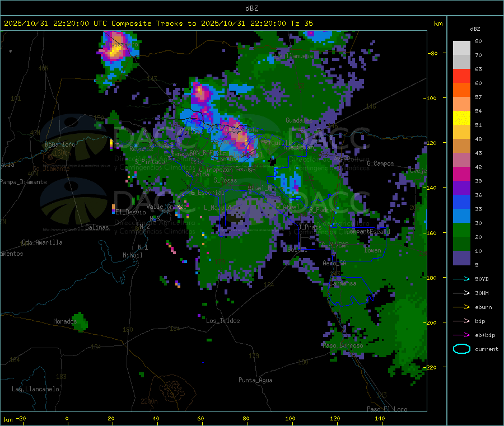Click the 'El_Desvio' map label
The width and height of the screenshot is (504, 426).
130,212
